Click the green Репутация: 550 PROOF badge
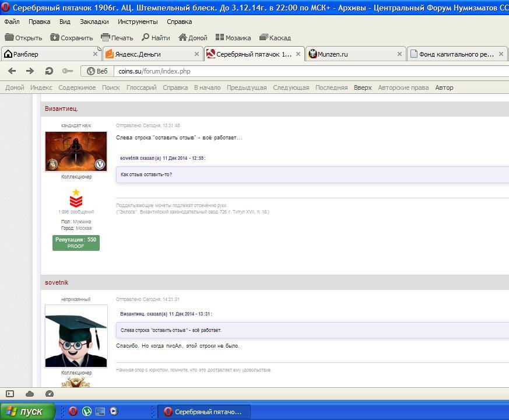 click(76, 243)
